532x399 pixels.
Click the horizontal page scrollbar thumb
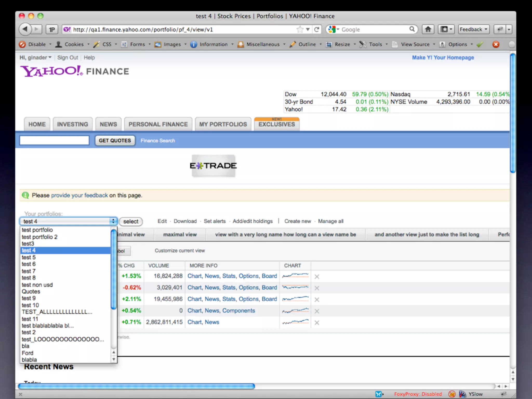136,386
